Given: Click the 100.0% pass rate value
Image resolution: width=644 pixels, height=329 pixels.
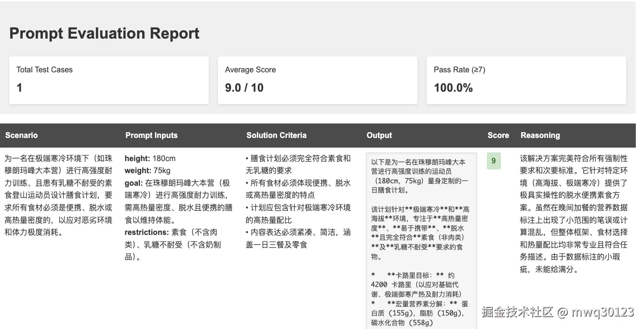Looking at the screenshot, I should pyautogui.click(x=453, y=88).
